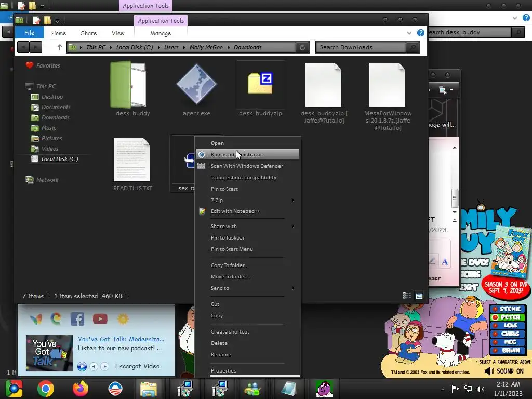Choose Properties in context menu
Screen dimensions: 532x399
point(248,370)
